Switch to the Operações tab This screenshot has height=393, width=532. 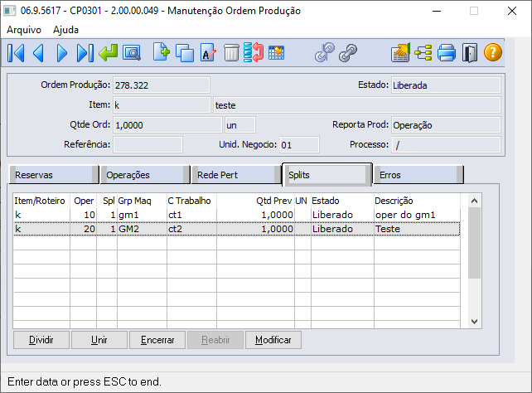pos(145,175)
